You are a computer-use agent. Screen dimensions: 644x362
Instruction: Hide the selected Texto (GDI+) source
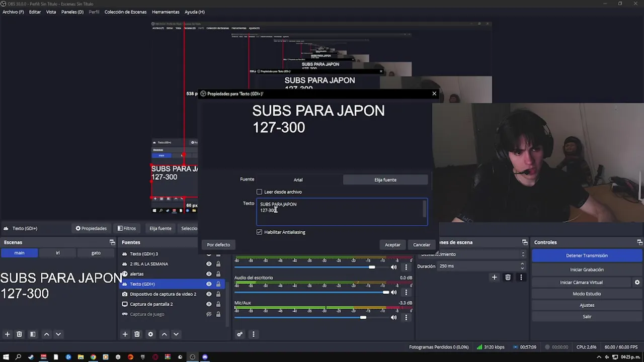click(209, 284)
